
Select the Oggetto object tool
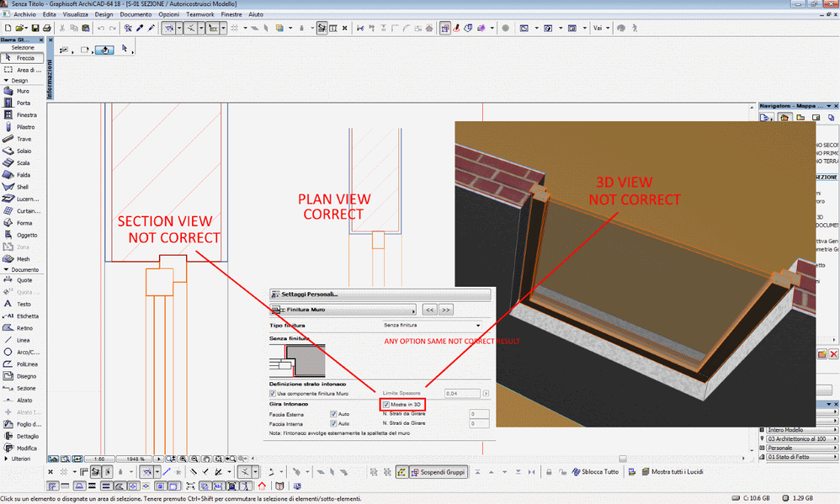pos(23,235)
